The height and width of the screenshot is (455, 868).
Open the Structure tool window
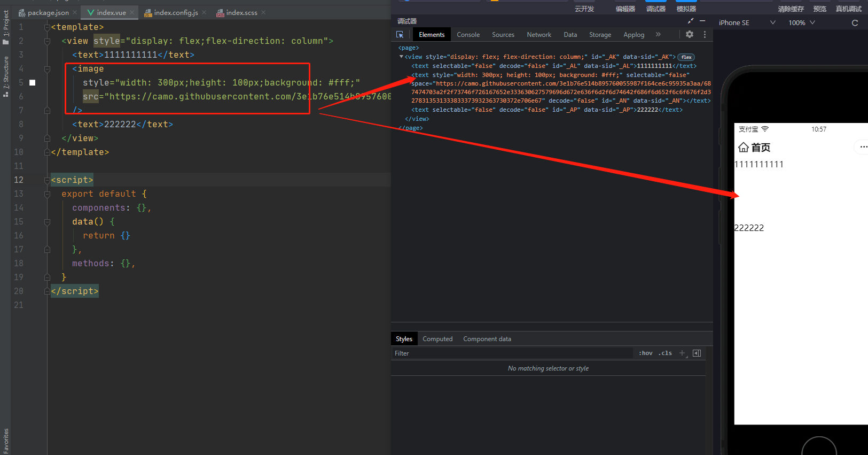point(5,76)
